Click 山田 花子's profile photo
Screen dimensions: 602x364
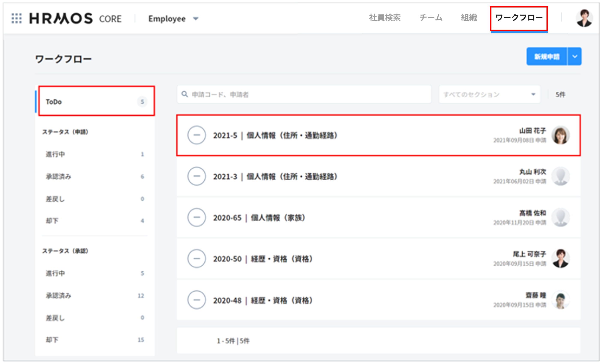click(x=560, y=135)
